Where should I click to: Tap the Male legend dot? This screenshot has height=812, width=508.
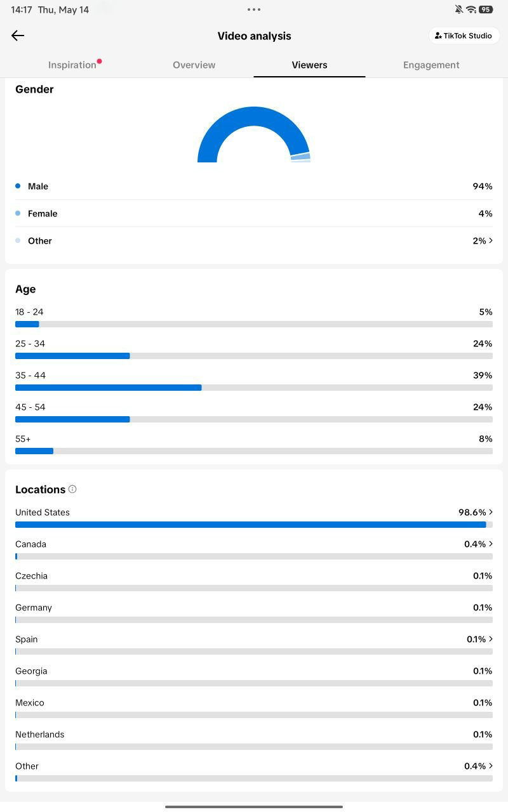point(18,187)
